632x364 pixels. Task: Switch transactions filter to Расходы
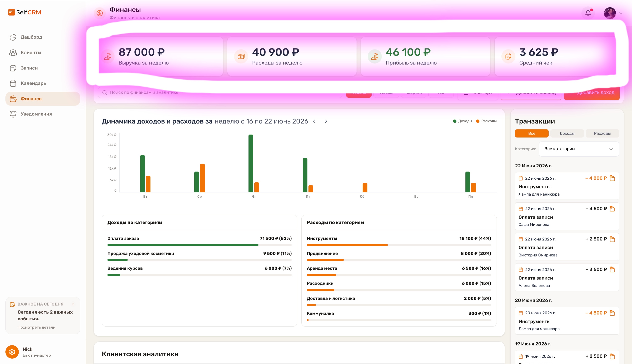pos(602,134)
